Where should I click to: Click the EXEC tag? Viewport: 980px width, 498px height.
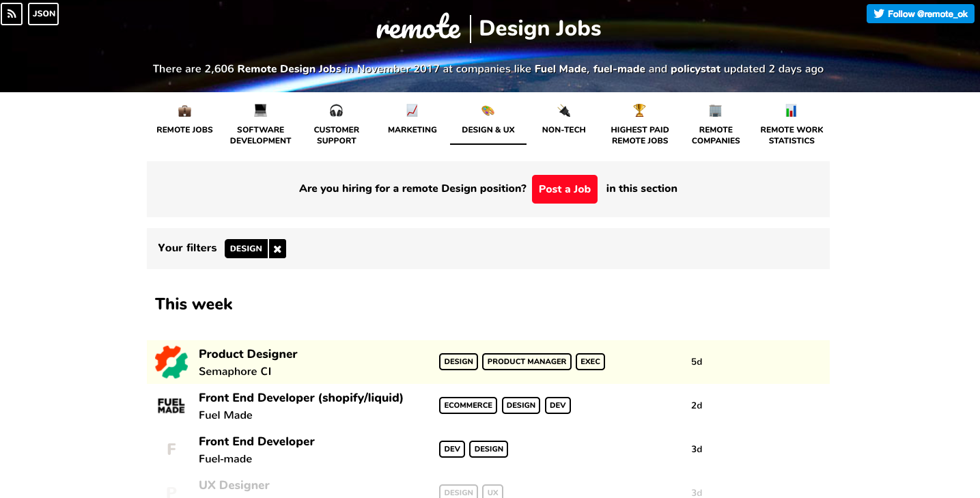(590, 361)
